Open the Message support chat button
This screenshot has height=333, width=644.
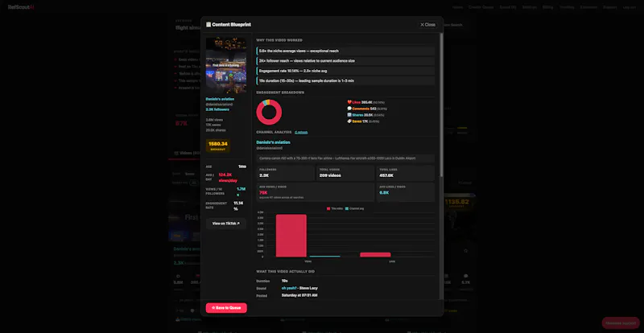(621, 323)
